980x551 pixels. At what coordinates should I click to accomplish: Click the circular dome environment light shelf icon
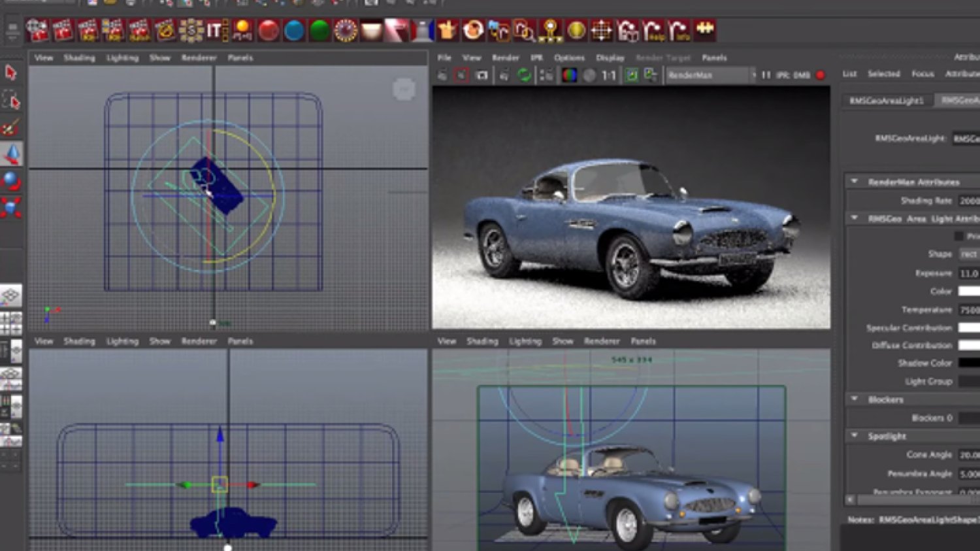[x=345, y=30]
